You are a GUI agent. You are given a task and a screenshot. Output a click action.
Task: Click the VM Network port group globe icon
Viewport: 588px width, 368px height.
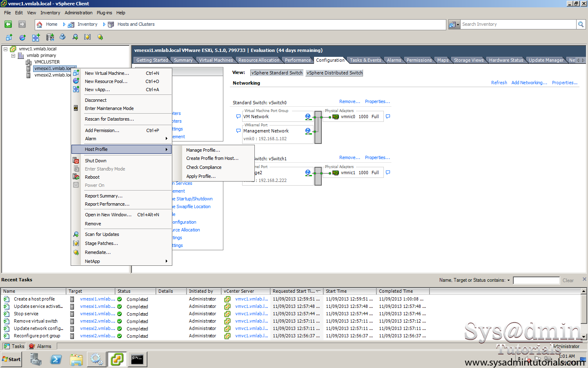(308, 117)
